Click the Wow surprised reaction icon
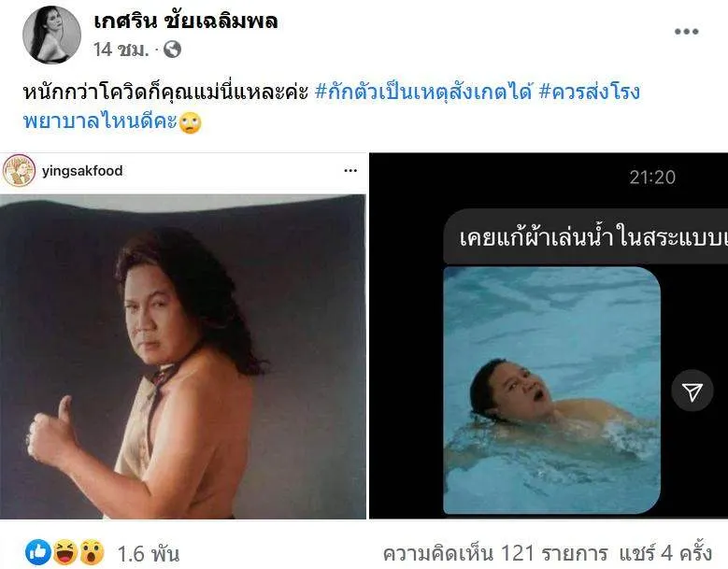The image size is (728, 569). [92, 552]
